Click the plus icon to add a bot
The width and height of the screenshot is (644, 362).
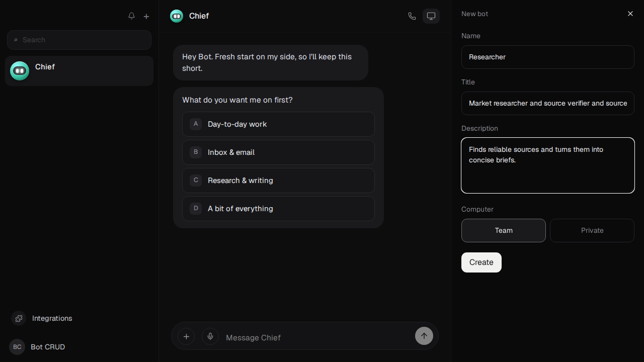[x=146, y=16]
